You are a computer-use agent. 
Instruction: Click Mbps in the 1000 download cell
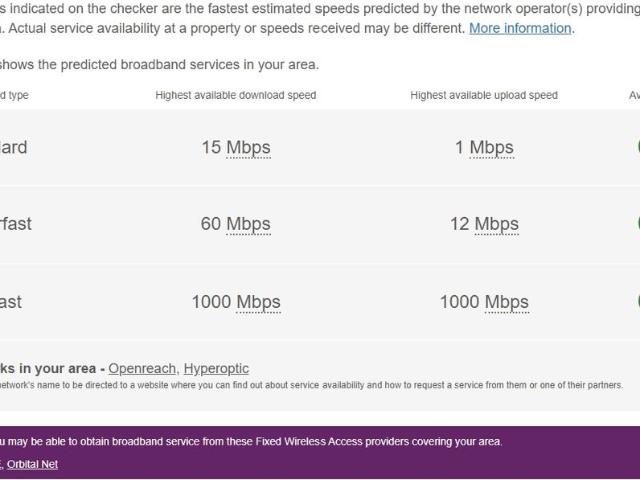(258, 302)
